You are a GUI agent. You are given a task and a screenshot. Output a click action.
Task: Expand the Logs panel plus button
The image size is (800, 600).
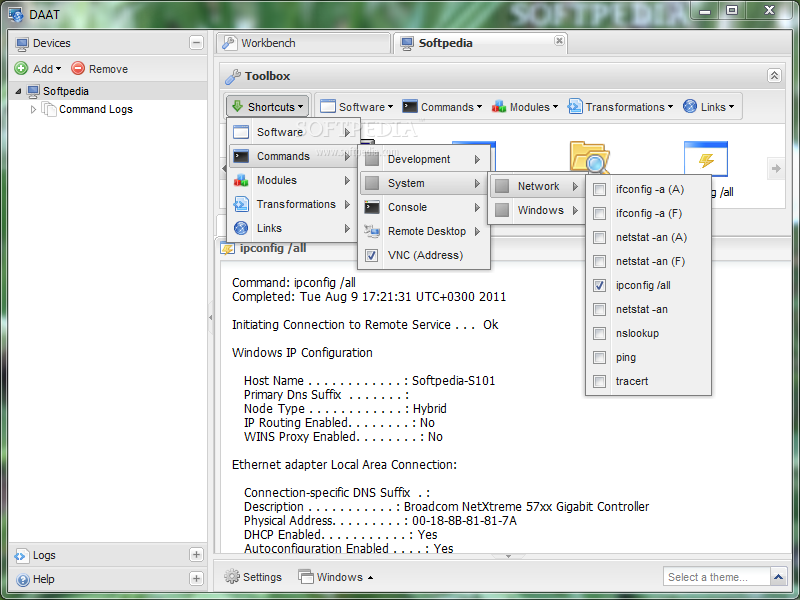tap(196, 555)
